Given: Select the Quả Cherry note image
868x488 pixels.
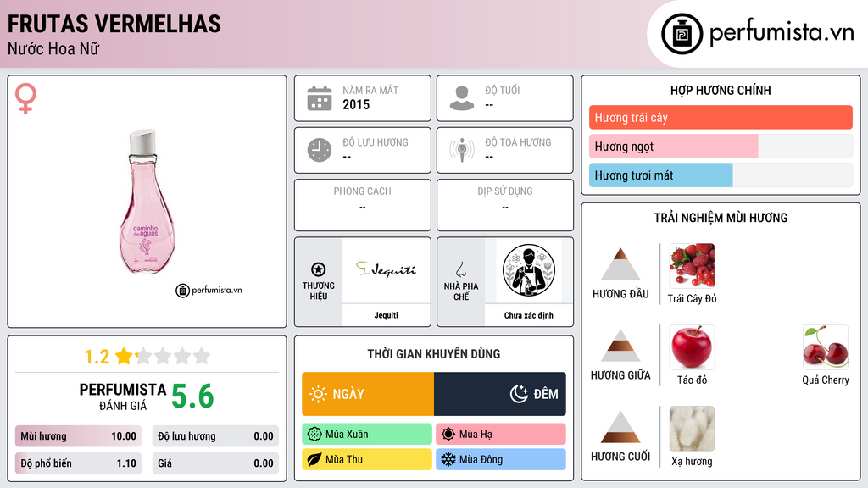Looking at the screenshot, I should tap(826, 347).
